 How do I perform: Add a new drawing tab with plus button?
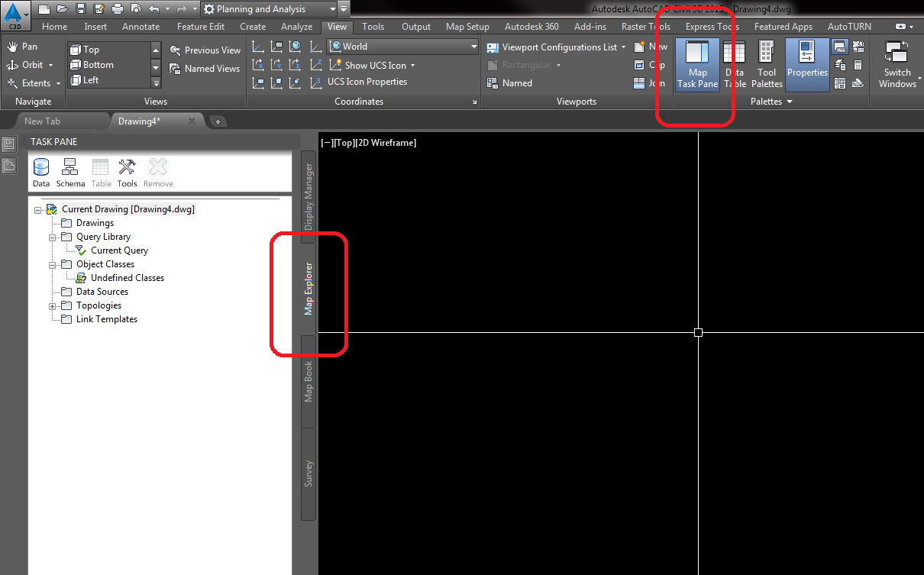coord(218,121)
